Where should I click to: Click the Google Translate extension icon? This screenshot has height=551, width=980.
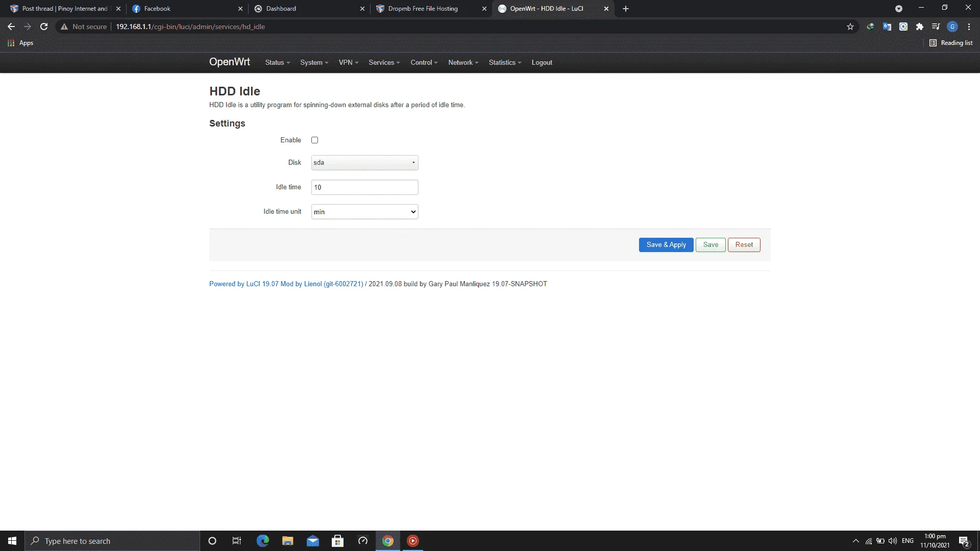[x=887, y=27]
